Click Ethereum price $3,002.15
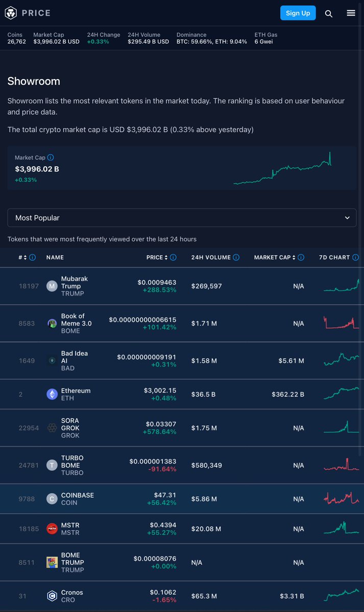Viewport: 364px width, 612px height. click(160, 390)
